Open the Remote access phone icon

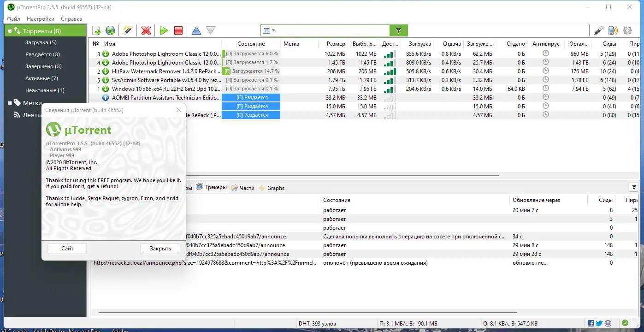click(613, 30)
